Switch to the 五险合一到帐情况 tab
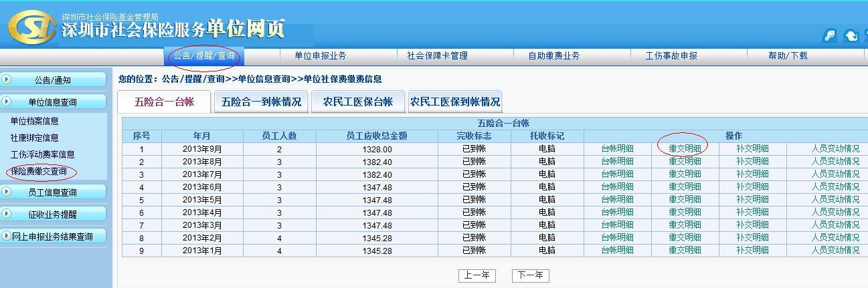The image size is (868, 288). [261, 102]
